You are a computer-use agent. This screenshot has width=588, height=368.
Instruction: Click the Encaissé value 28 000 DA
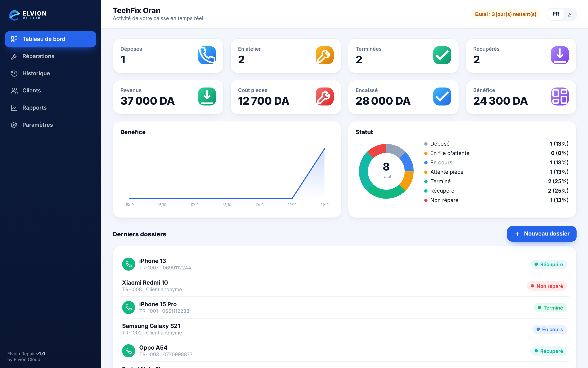pos(383,101)
